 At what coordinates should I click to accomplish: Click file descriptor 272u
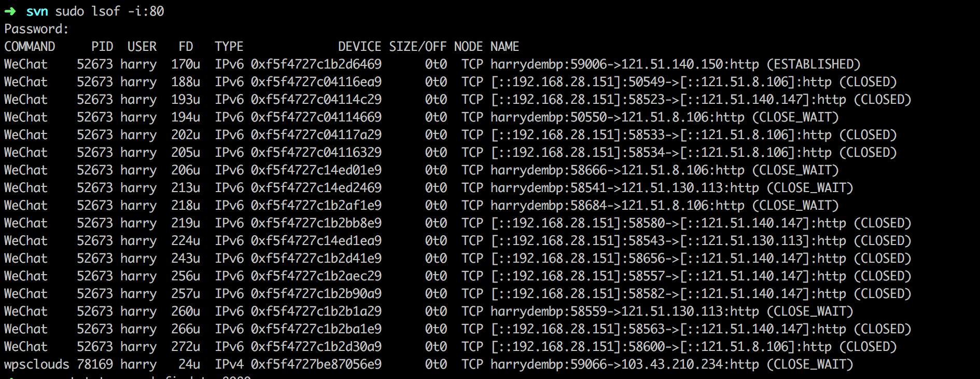pos(185,347)
